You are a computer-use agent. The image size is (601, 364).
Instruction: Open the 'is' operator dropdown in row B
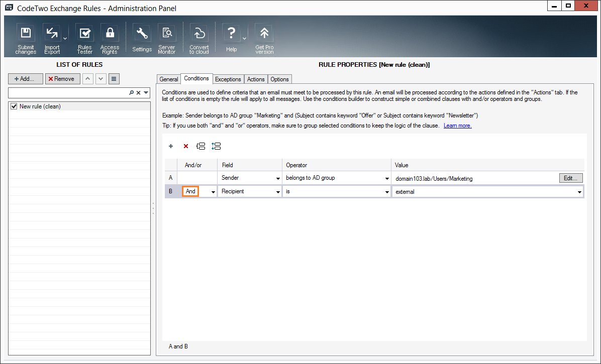(387, 192)
